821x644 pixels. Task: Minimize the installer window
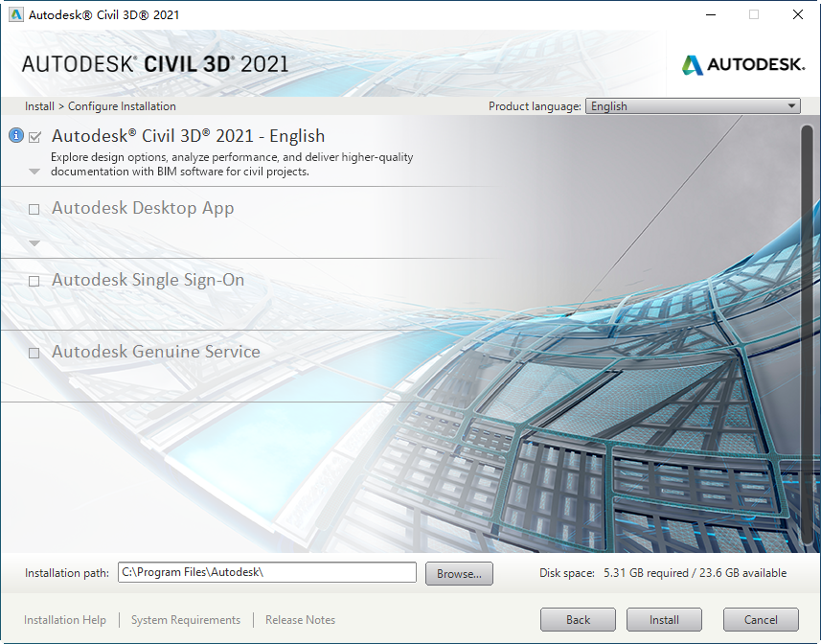point(711,14)
